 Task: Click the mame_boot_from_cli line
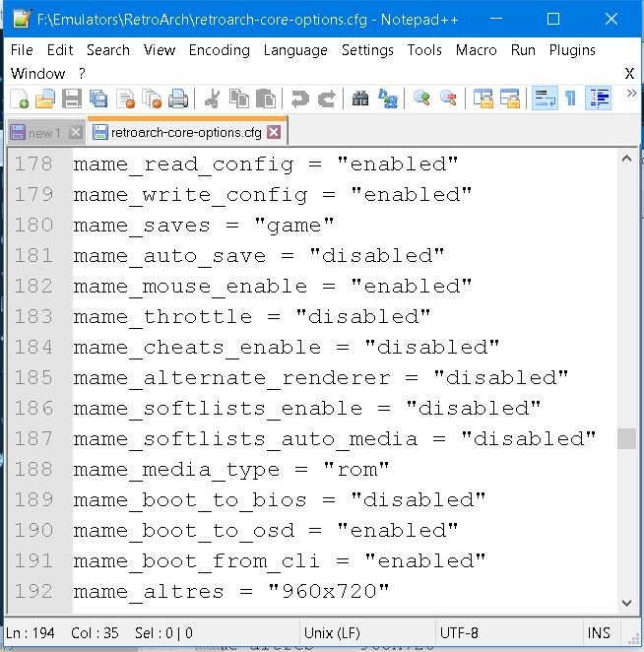[280, 561]
